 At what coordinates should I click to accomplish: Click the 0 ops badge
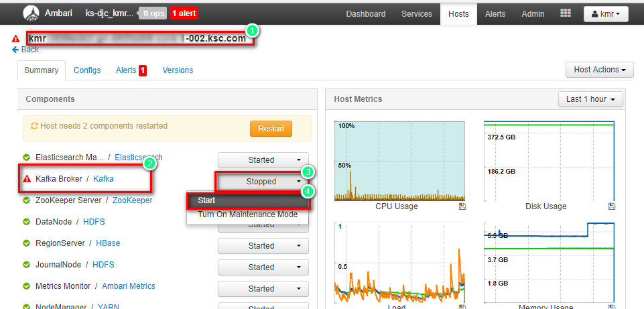point(153,13)
